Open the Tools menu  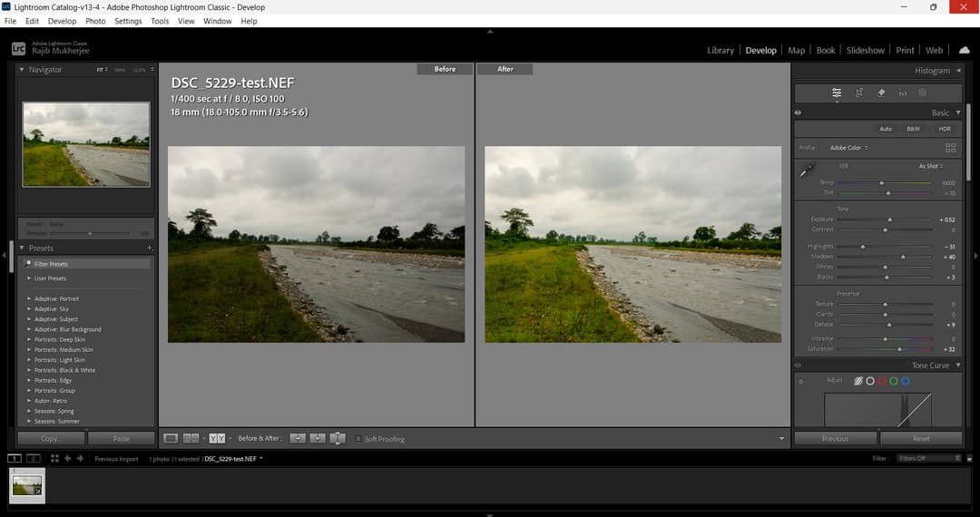tap(160, 21)
